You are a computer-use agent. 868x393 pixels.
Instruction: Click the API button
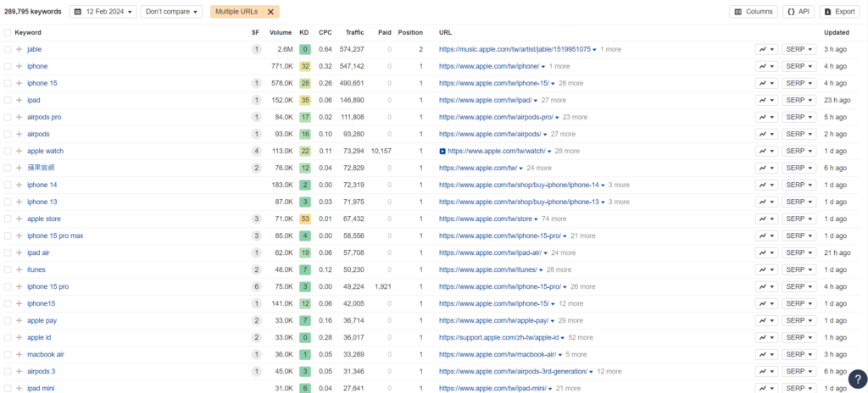[x=798, y=12]
